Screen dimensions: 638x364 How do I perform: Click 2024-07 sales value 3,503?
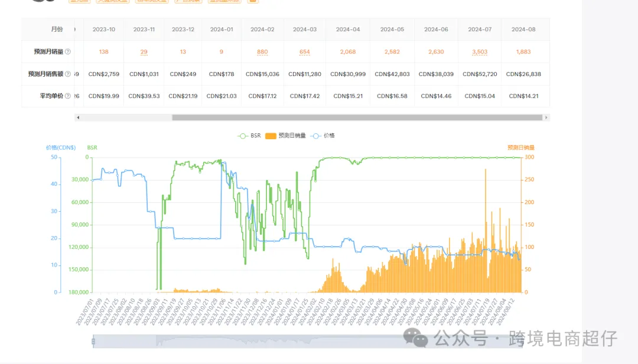[x=480, y=51]
